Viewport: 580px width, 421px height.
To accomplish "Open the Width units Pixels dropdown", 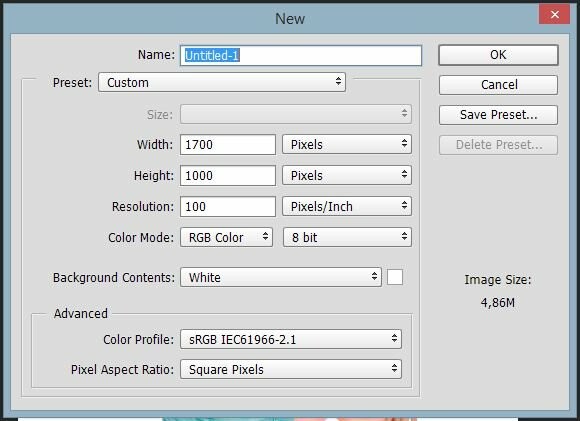I will [347, 144].
